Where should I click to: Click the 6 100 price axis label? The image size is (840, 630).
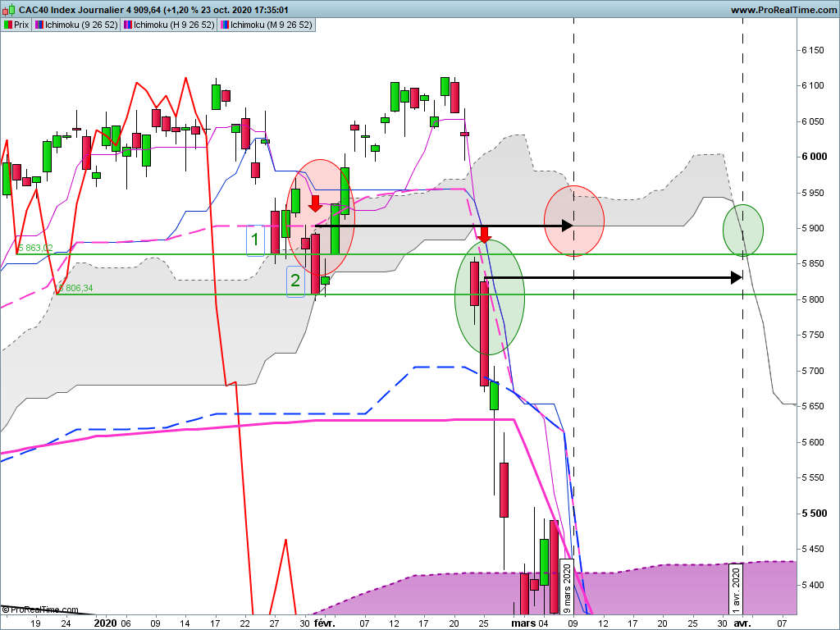point(813,85)
